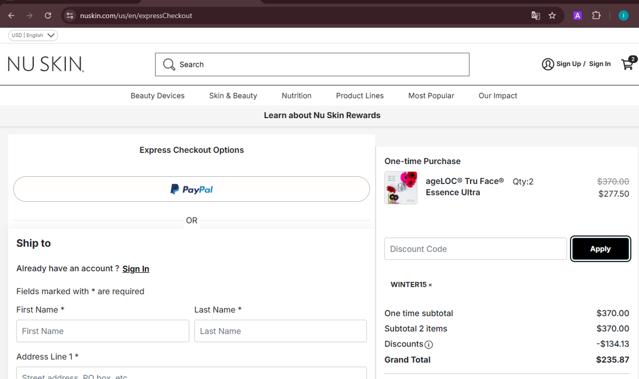Click the Subtotal 2 items label
The height and width of the screenshot is (379, 639).
[x=416, y=328]
